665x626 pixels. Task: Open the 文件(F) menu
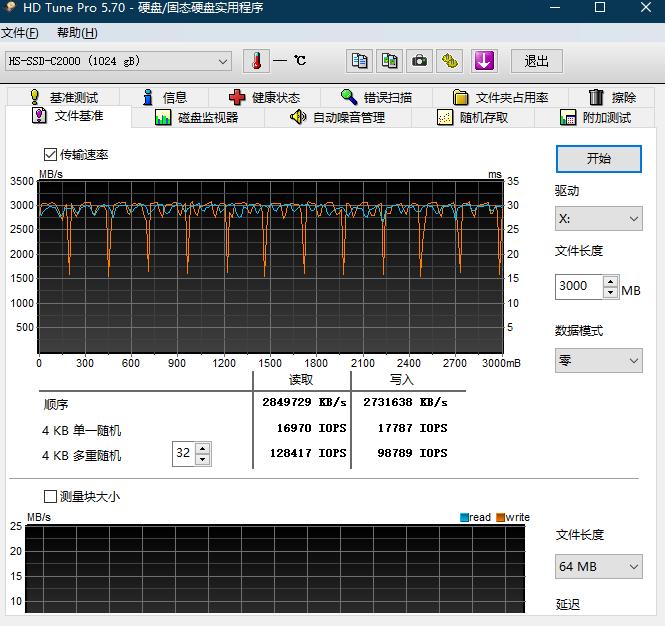[x=20, y=33]
